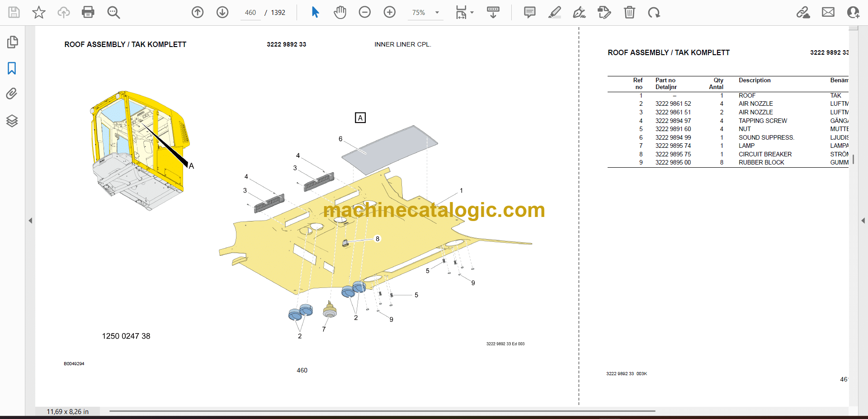This screenshot has height=419, width=868.
Task: Go to next page arrow
Action: (x=222, y=12)
